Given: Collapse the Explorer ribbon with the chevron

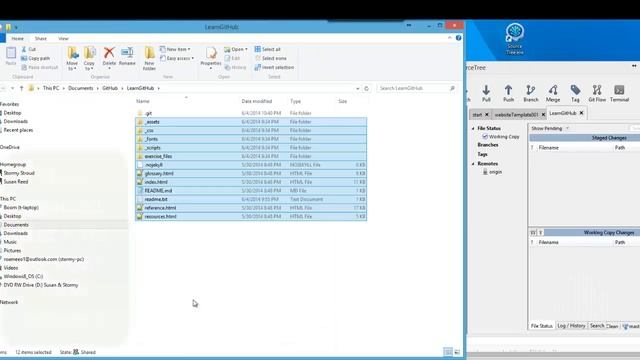Looking at the screenshot, I should [450, 38].
